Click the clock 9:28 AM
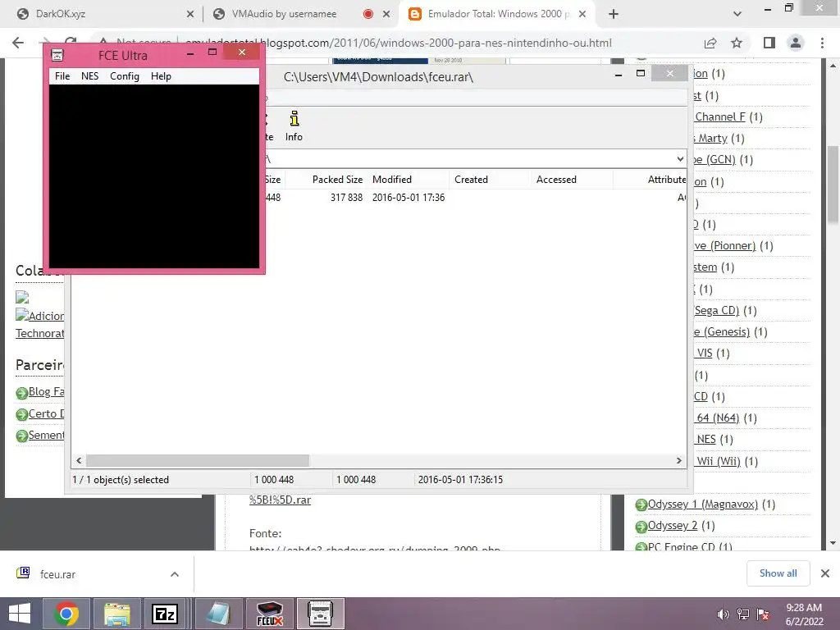This screenshot has height=630, width=840. point(804,608)
